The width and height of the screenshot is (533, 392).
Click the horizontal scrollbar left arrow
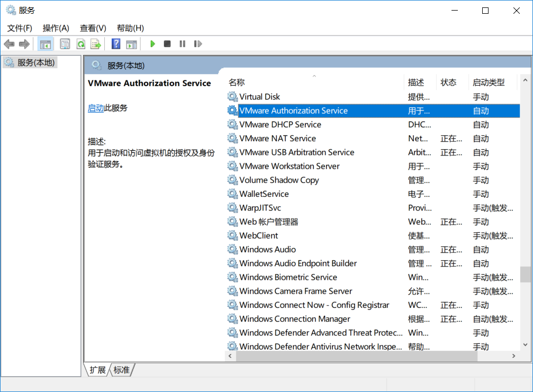pos(230,355)
